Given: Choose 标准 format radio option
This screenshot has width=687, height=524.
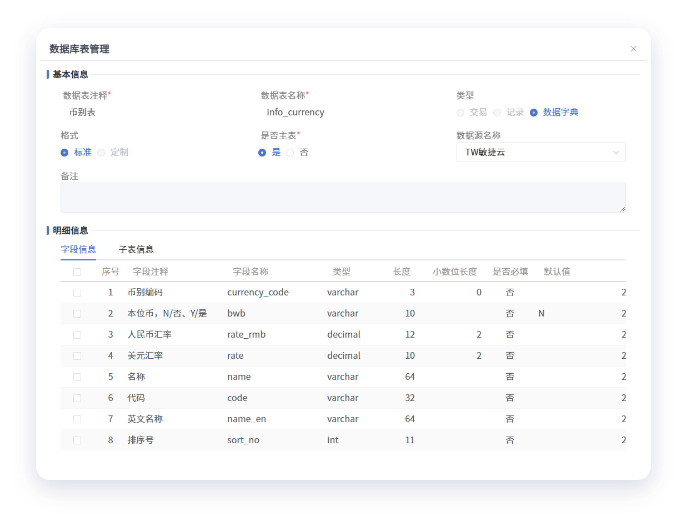Looking at the screenshot, I should click(x=65, y=152).
